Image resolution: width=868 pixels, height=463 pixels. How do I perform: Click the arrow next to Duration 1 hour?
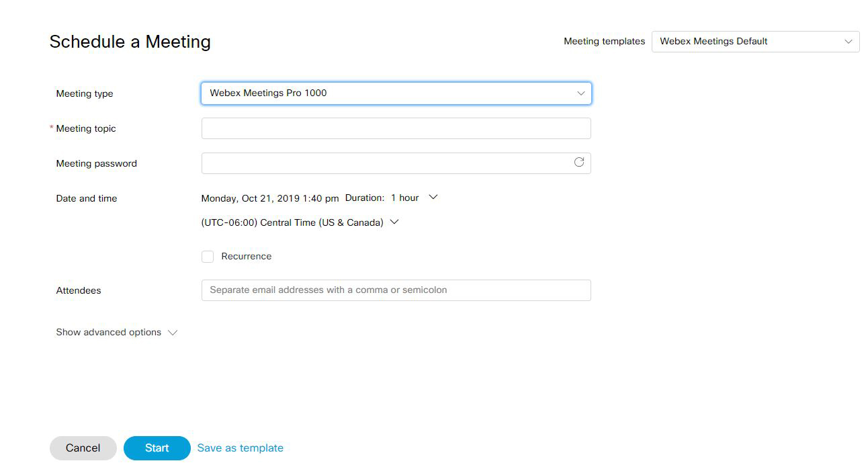(x=433, y=198)
